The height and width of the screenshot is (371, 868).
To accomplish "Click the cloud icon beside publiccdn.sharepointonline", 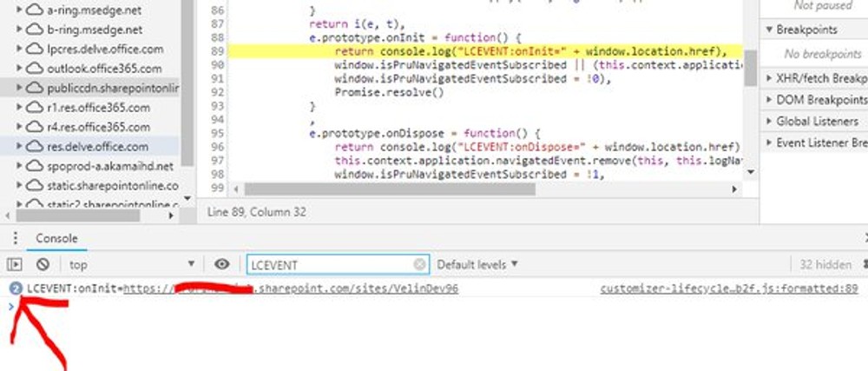I will click(x=35, y=88).
